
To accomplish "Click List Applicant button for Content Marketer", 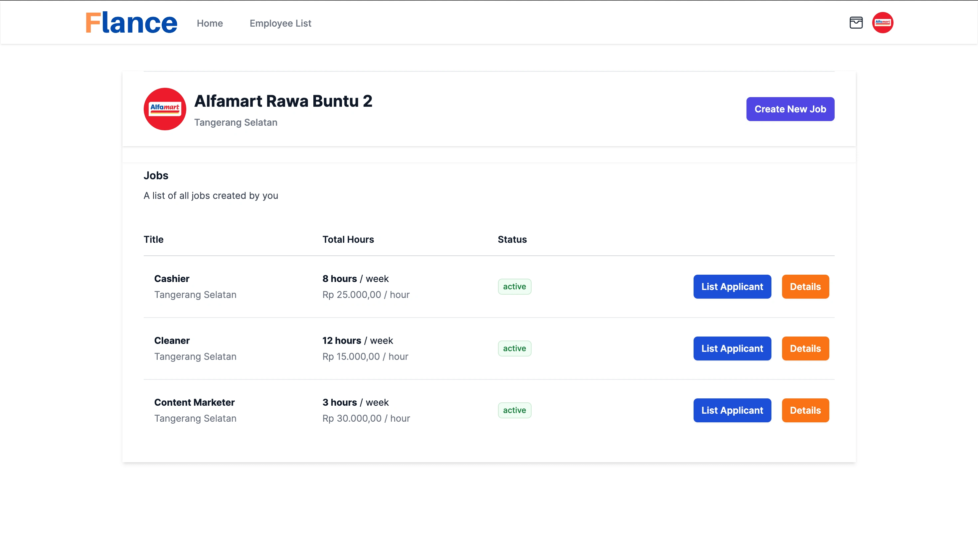I will pos(732,410).
